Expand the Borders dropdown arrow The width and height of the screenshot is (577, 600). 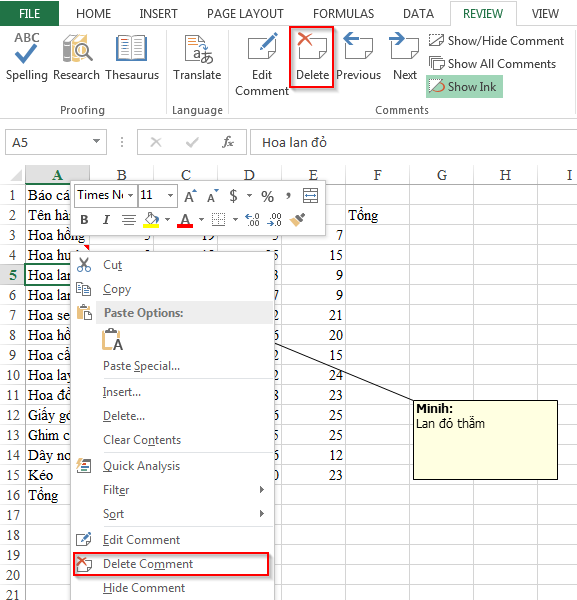click(x=235, y=219)
